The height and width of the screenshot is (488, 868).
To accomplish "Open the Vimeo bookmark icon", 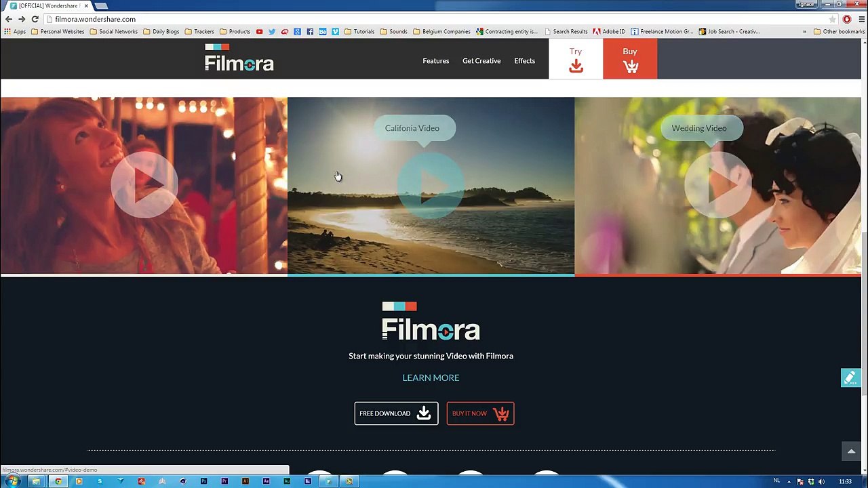I will (x=335, y=31).
